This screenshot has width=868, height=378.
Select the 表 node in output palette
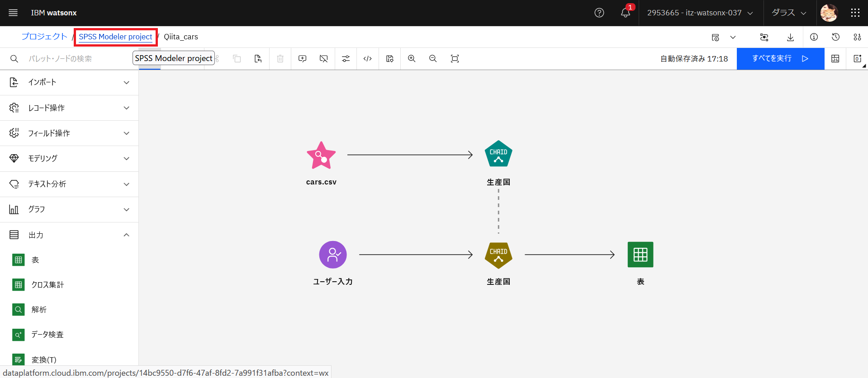(x=69, y=260)
